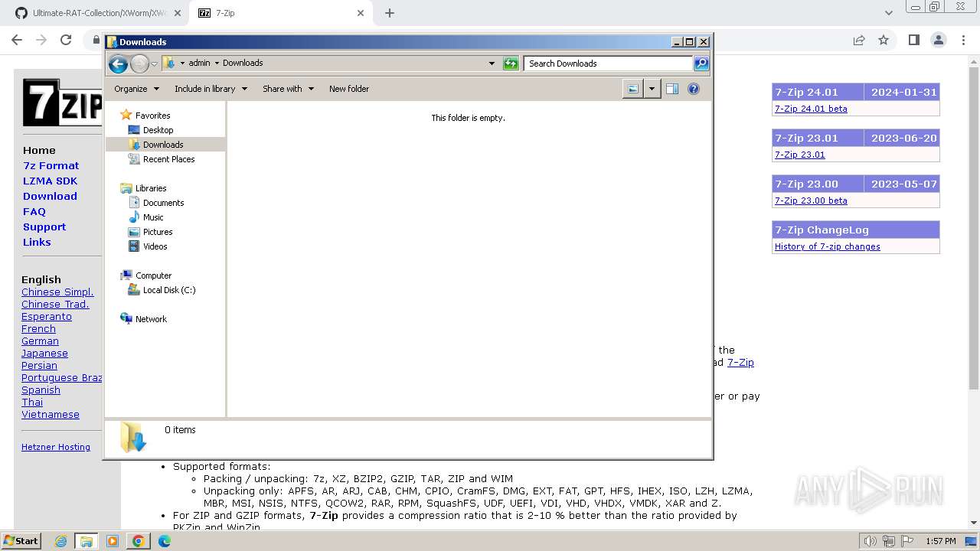980x551 pixels.
Task: Open FAQ link
Action: click(34, 211)
